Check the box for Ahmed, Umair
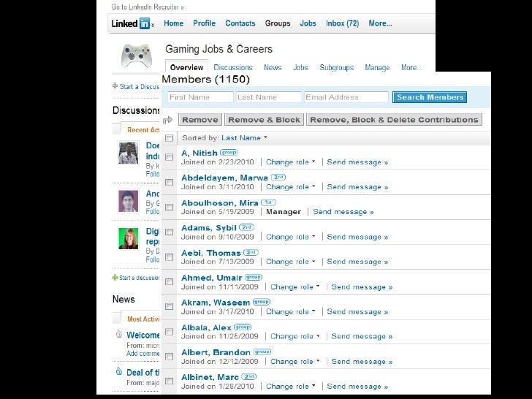The width and height of the screenshot is (532, 399). point(169,281)
